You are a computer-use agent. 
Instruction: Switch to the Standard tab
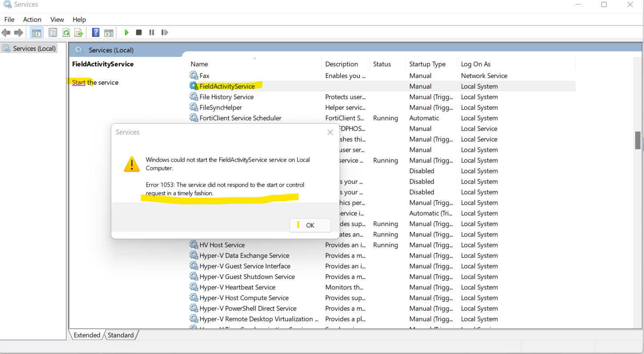[121, 335]
